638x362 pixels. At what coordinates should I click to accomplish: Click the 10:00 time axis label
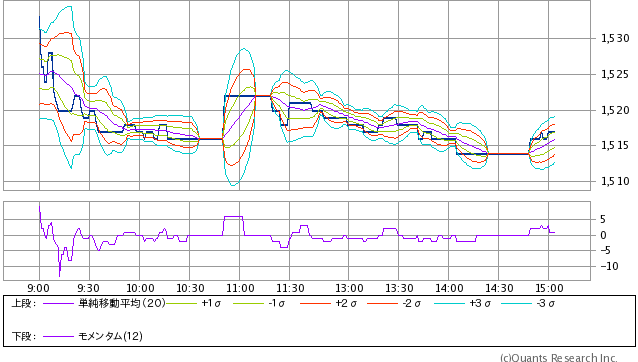[140, 288]
